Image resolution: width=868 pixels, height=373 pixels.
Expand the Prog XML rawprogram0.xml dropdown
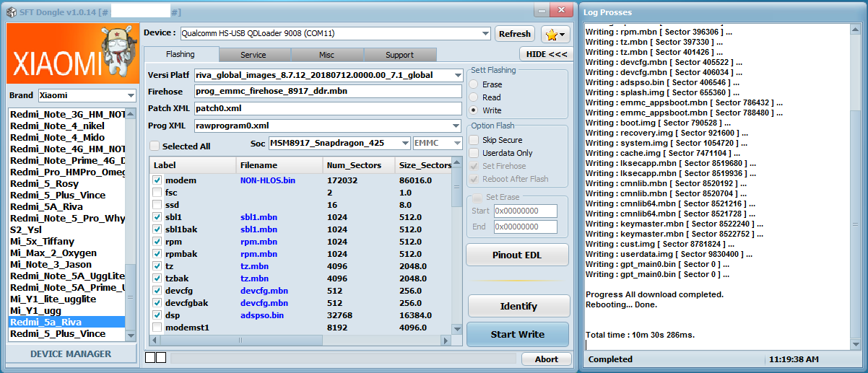pos(456,126)
